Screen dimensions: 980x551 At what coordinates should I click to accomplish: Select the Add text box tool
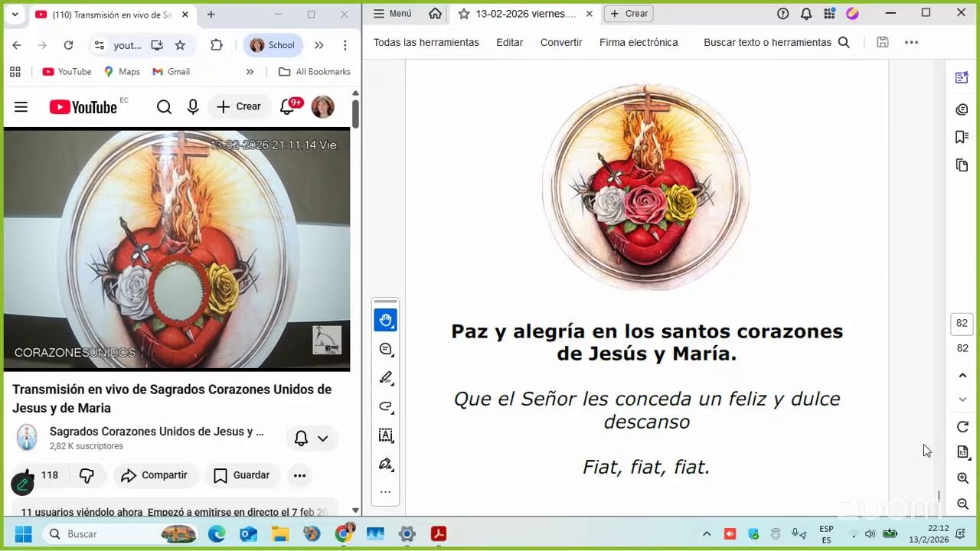click(385, 435)
